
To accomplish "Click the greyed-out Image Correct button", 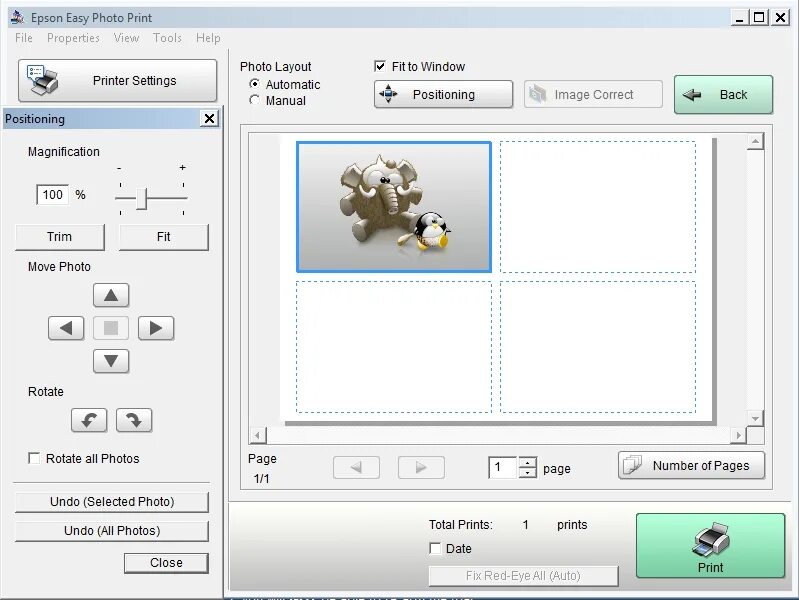I will [x=593, y=94].
